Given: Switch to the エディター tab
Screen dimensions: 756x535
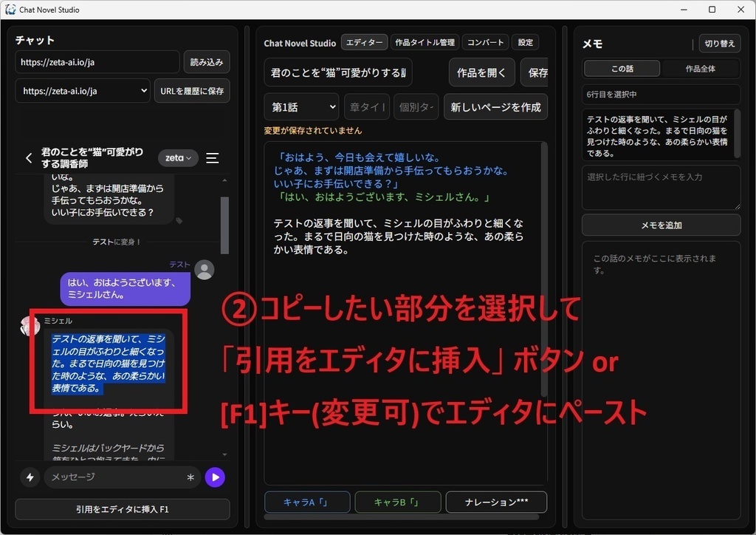Looking at the screenshot, I should coord(364,42).
